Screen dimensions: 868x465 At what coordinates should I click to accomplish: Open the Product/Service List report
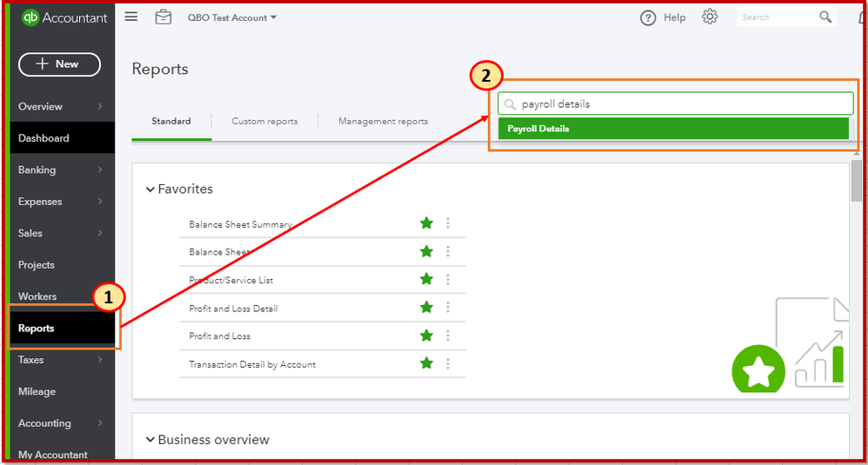(x=230, y=281)
